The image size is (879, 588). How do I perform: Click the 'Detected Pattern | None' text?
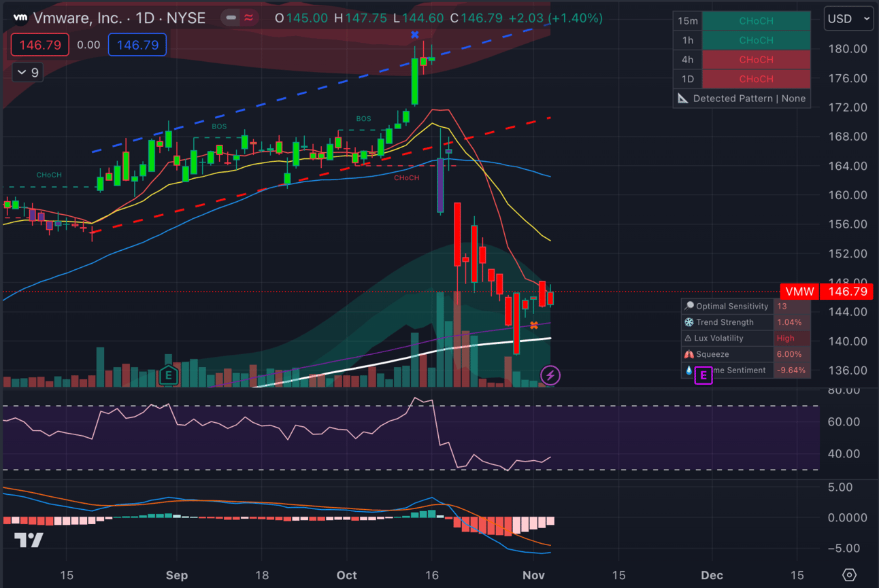(x=749, y=99)
